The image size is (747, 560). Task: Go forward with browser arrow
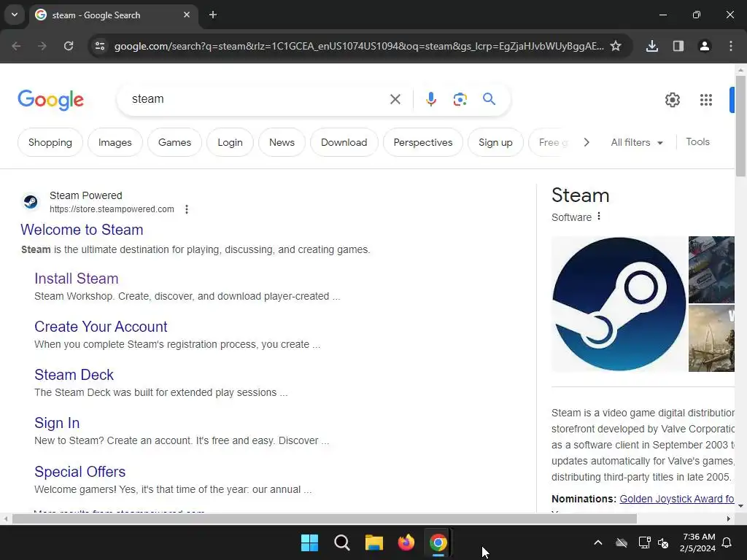point(42,46)
